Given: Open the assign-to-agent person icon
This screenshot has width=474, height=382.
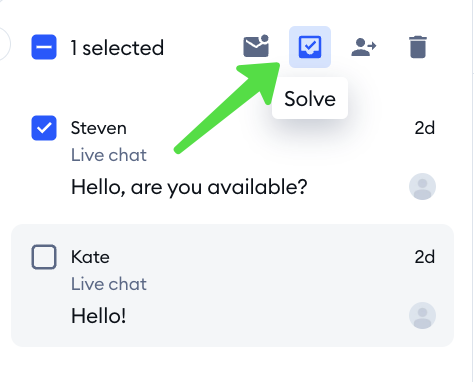Looking at the screenshot, I should coord(364,47).
